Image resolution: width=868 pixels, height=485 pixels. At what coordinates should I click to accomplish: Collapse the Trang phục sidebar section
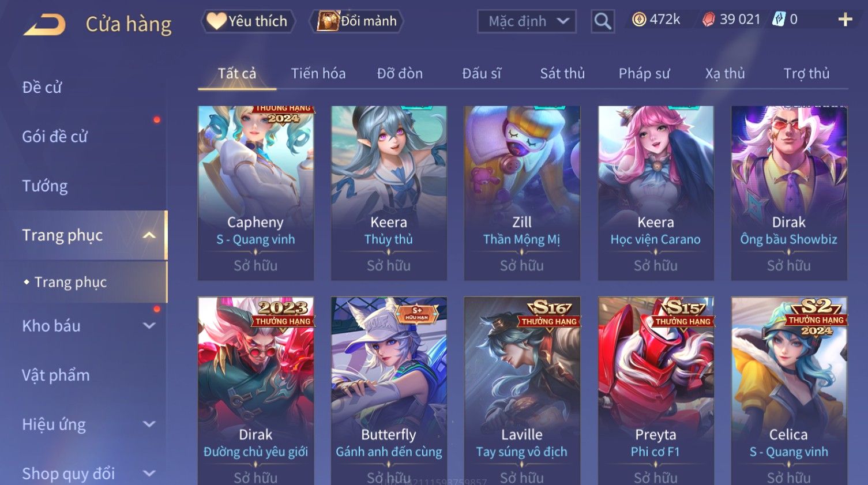(149, 235)
